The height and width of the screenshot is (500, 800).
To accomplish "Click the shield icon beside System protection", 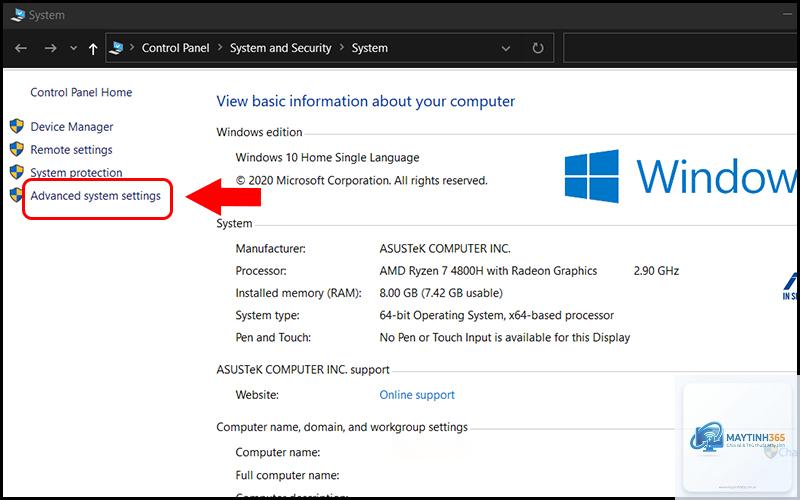I will 17,172.
